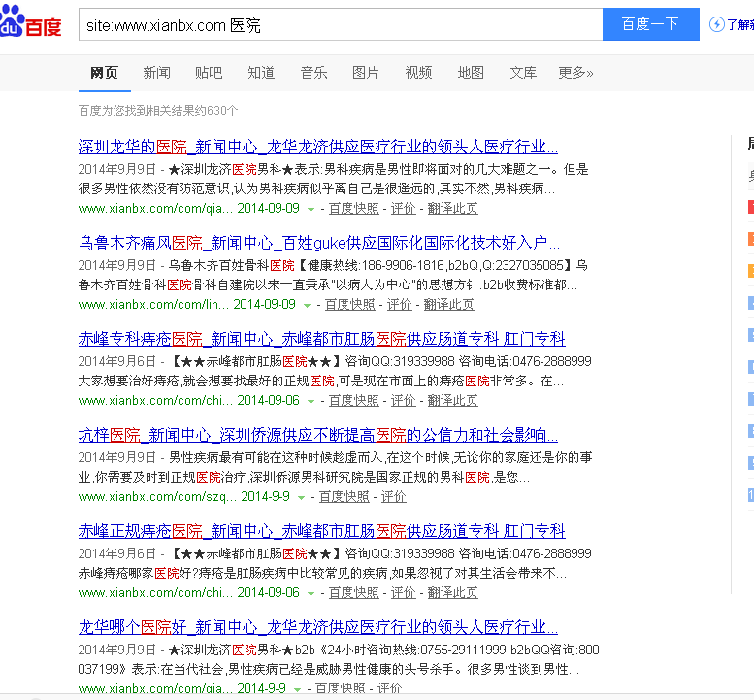Viewport: 754px width, 700px height.
Task: Expand dropdown arrow for 乌鲁木齐痛风医院 result
Action: point(308,306)
